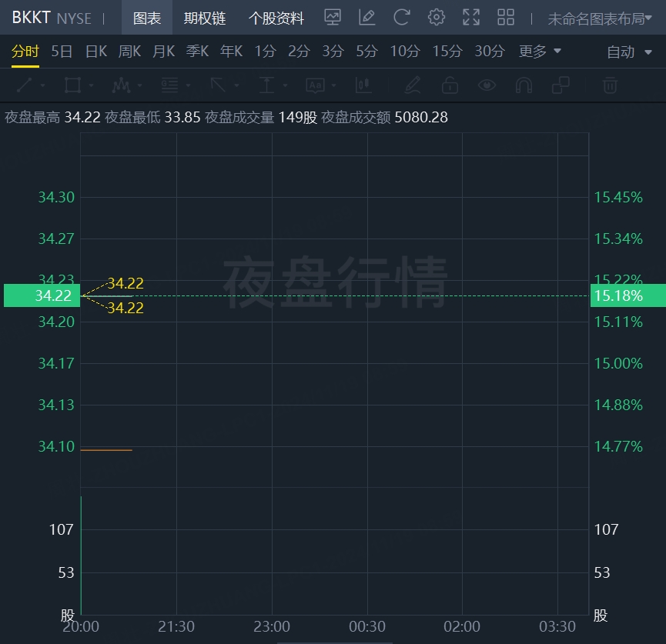Toggle drawings visibility eye icon
The height and width of the screenshot is (644, 666).
[487, 85]
